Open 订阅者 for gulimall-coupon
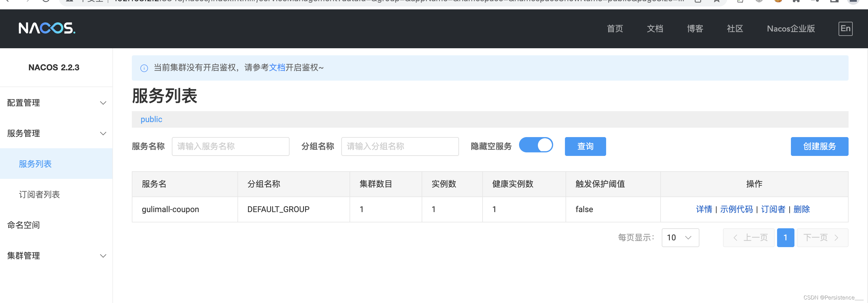 (773, 209)
